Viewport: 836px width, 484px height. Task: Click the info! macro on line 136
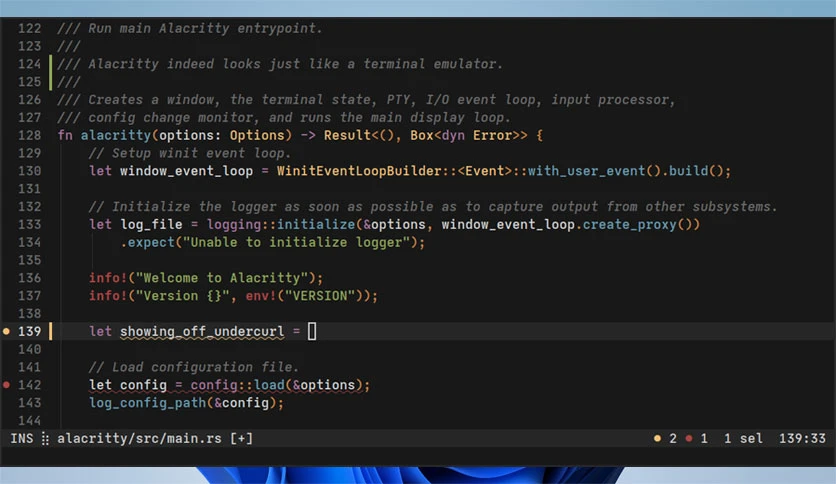click(108, 278)
